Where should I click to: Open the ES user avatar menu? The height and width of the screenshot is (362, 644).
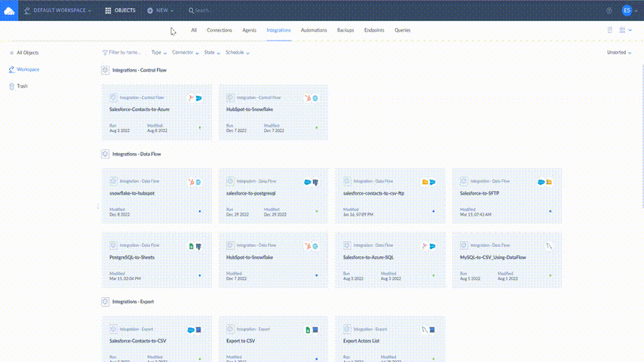627,11
